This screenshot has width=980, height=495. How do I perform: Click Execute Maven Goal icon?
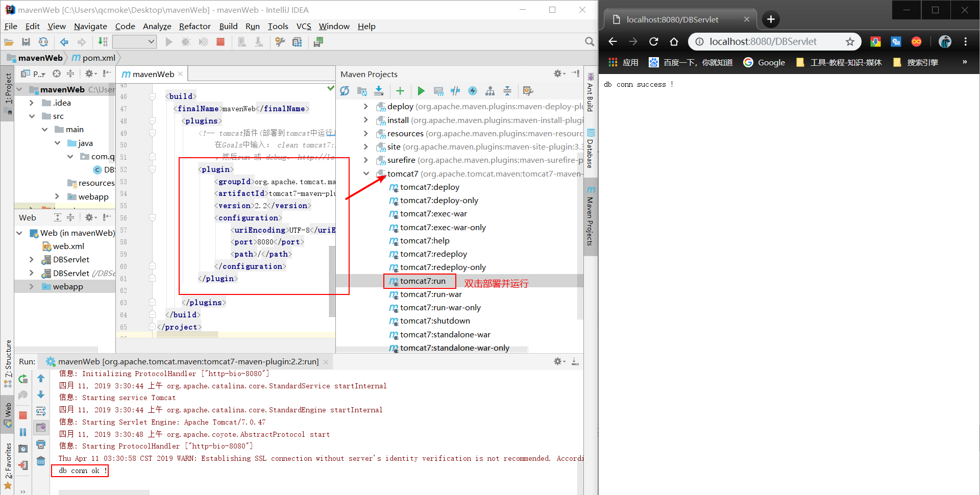(x=438, y=91)
